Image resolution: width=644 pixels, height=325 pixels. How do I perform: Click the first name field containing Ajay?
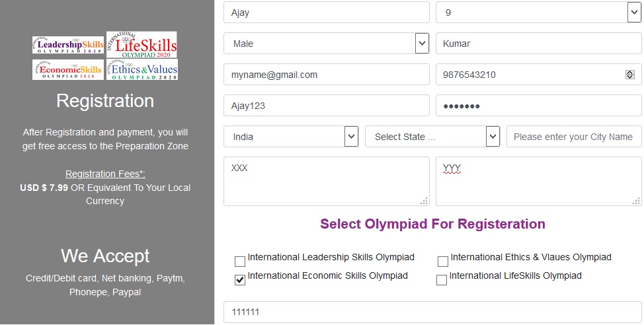point(326,13)
